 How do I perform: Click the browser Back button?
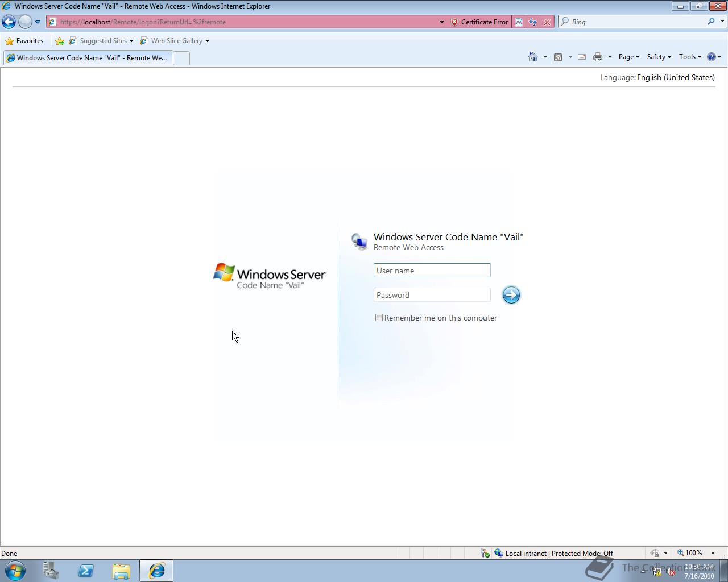[x=9, y=22]
